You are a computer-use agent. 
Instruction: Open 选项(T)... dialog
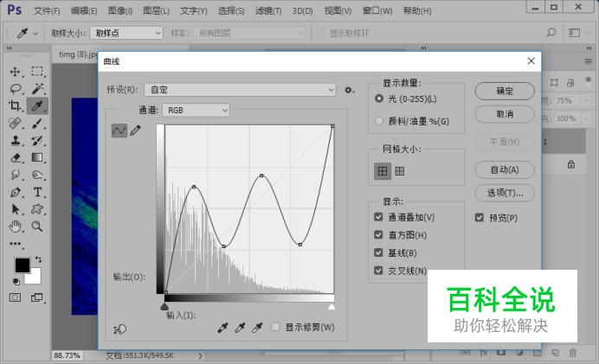(505, 193)
